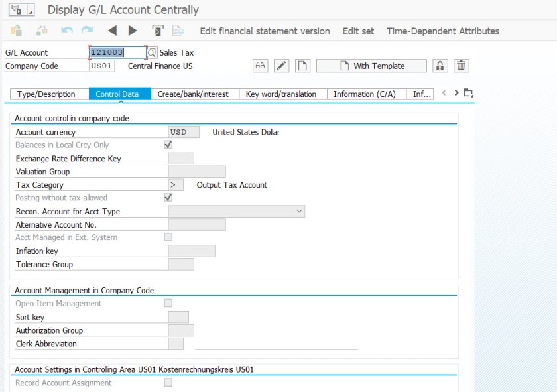The width and height of the screenshot is (557, 392).
Task: Toggle Balances in Local Crcy Only checkbox
Action: [x=168, y=145]
